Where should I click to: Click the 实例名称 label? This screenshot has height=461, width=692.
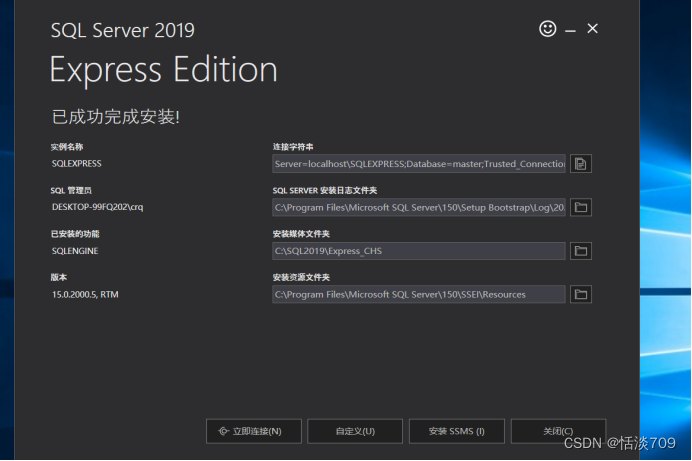point(67,147)
